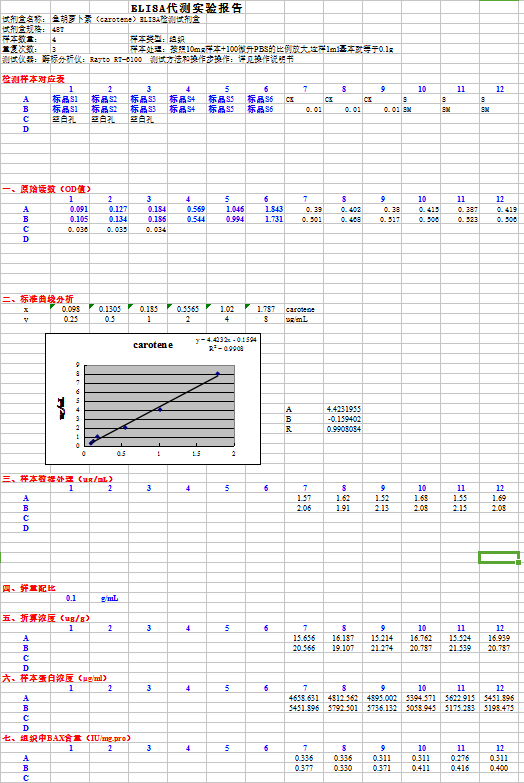Image resolution: width=524 pixels, height=783 pixels.
Task: Select the highest data point on the chart
Action: pos(218,374)
